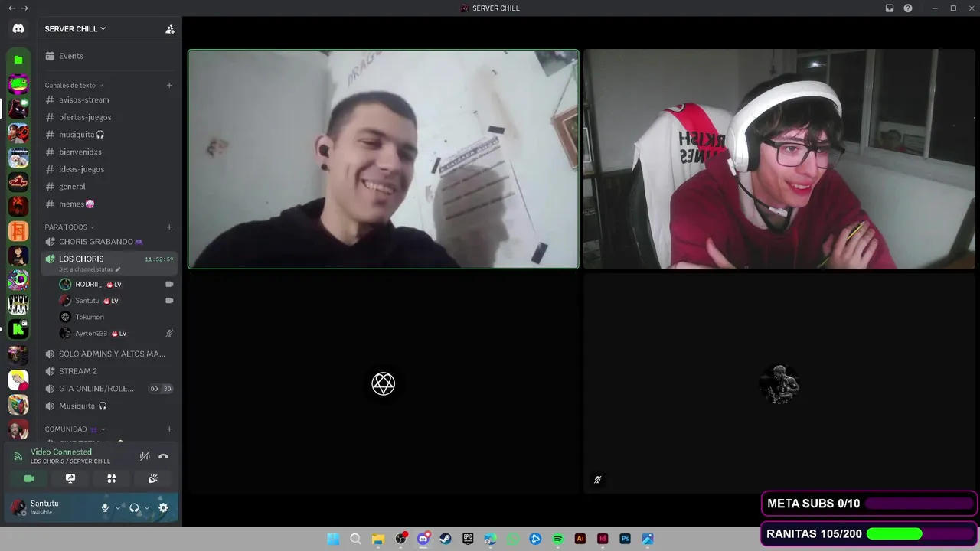Add a channel to COMUNIDAD
This screenshot has height=551, width=980.
click(x=169, y=429)
